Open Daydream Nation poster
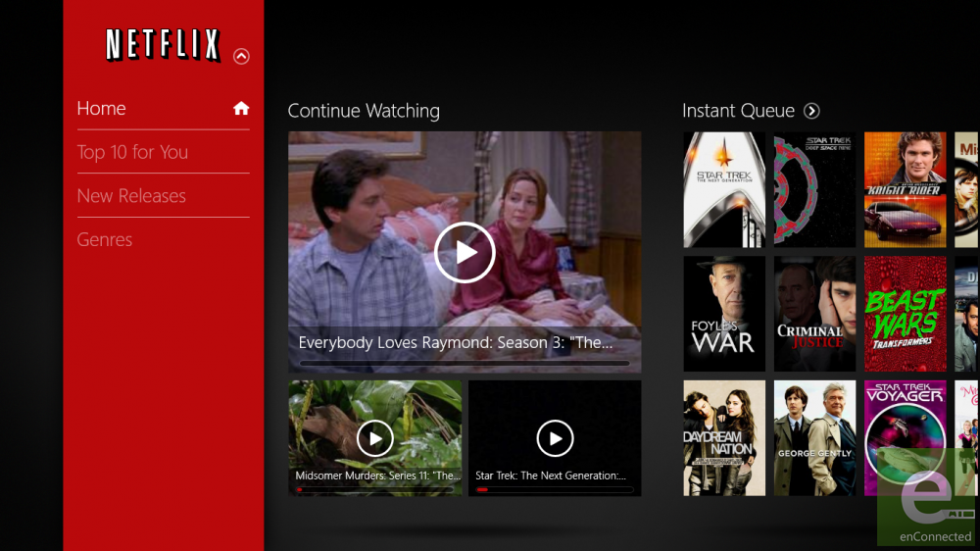Viewport: 980px width, 551px height. click(x=724, y=438)
